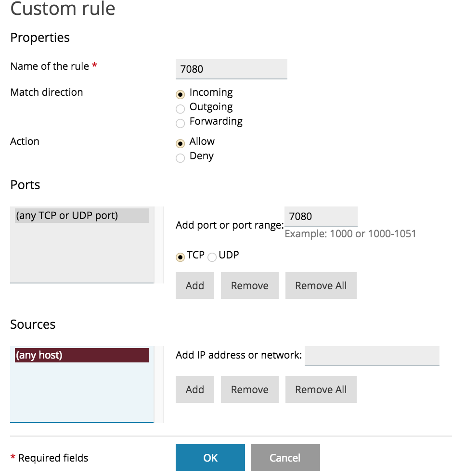The height and width of the screenshot is (476, 452).
Task: Click the port or port range field
Action: [321, 216]
